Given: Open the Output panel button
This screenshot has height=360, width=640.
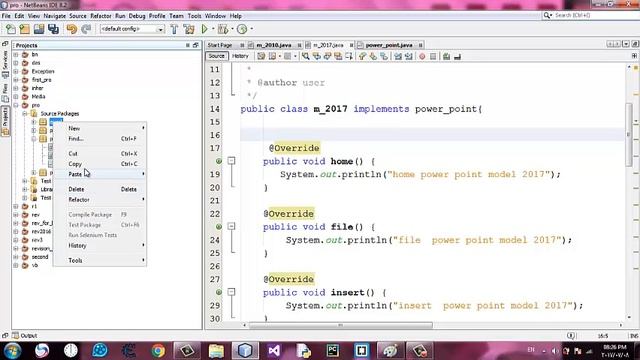Looking at the screenshot, I should (x=24, y=336).
